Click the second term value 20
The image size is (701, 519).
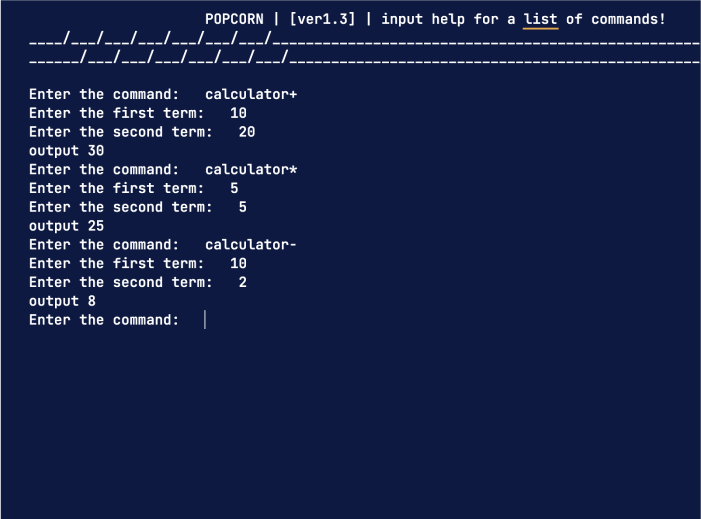(247, 132)
